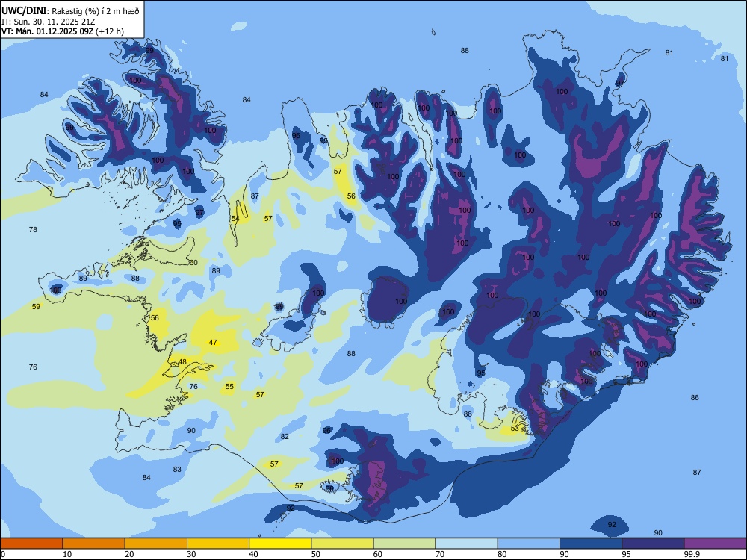Viewport: 747px width, 560px height.
Task: Select the medium blue 80–90 legend swatch
Action: 529,544
